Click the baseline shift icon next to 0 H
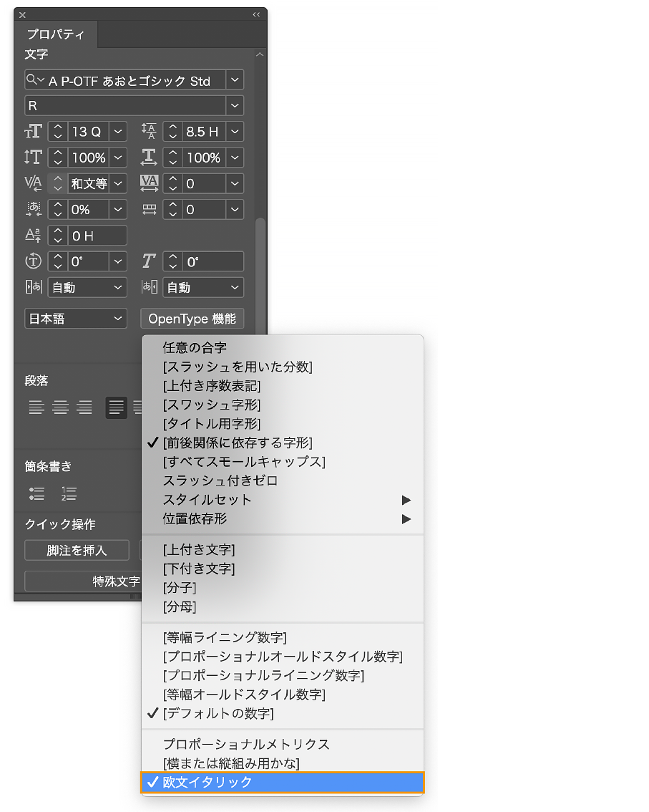This screenshot has width=649, height=812. [33, 235]
